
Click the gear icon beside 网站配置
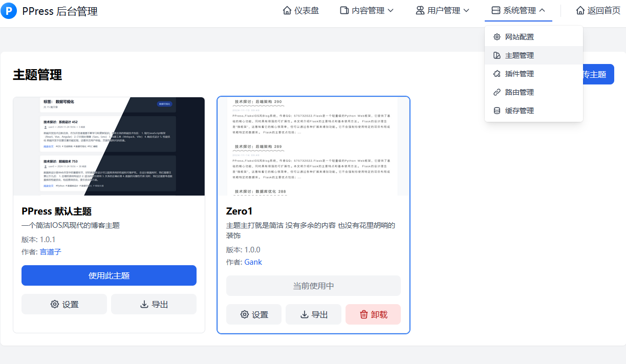point(497,37)
